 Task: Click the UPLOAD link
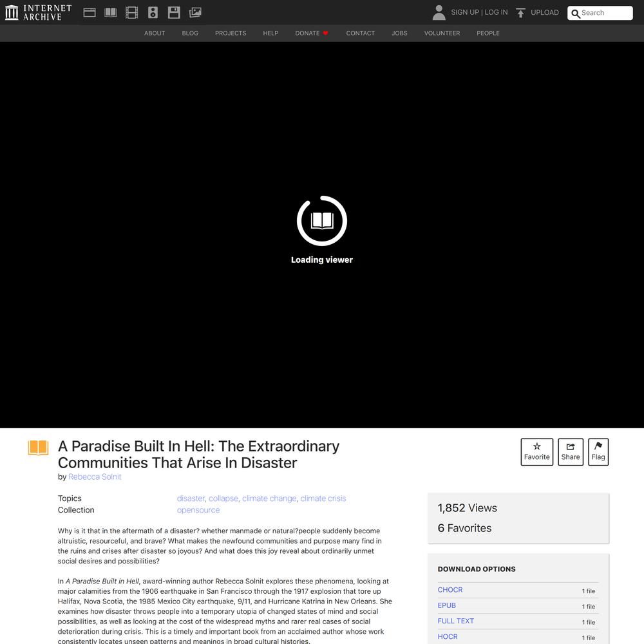(x=545, y=12)
